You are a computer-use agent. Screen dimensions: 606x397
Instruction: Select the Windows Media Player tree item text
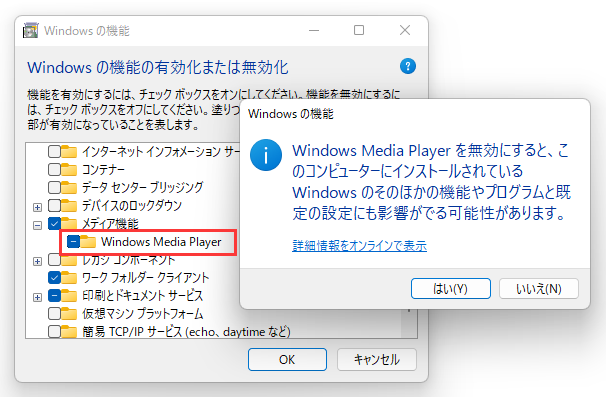pyautogui.click(x=161, y=242)
